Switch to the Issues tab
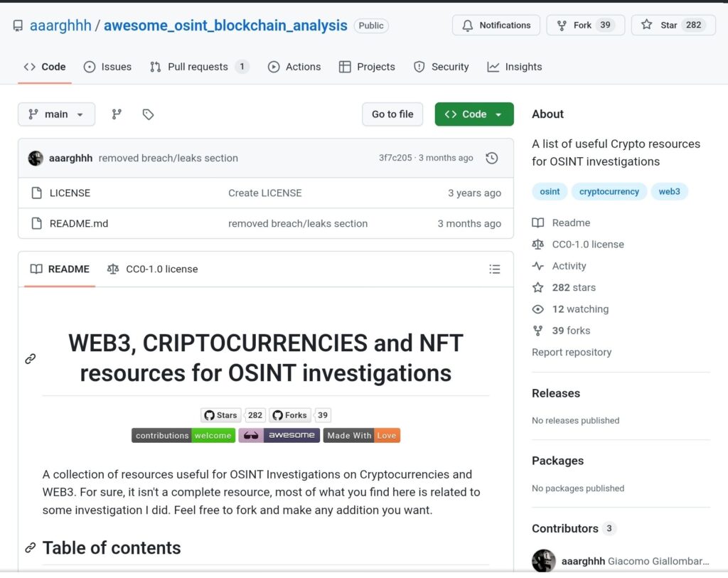The width and height of the screenshot is (728, 578). coord(108,67)
